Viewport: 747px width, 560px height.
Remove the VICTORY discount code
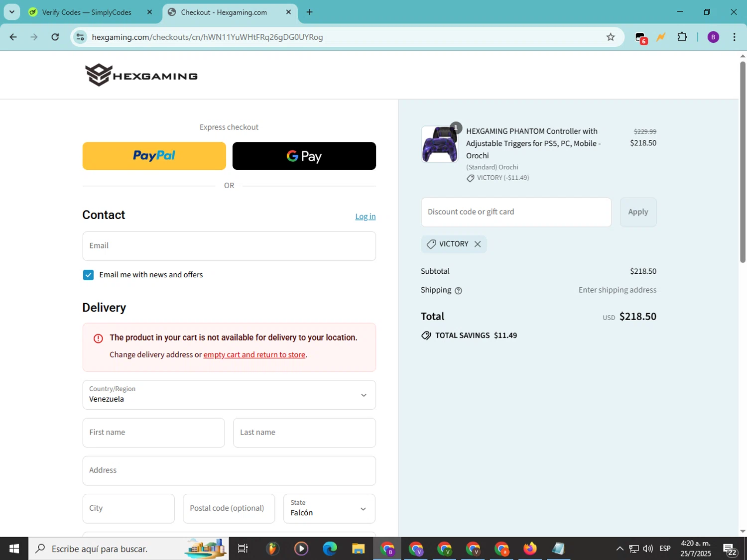click(478, 244)
